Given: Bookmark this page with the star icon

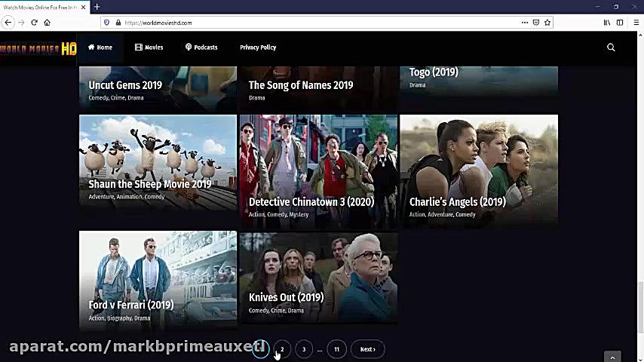Looking at the screenshot, I should [x=547, y=23].
